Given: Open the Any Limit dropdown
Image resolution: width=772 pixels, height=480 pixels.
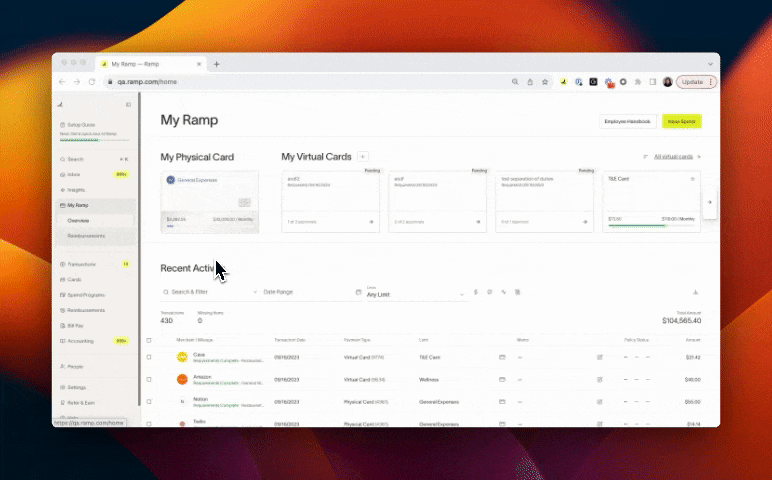Looking at the screenshot, I should click(416, 292).
